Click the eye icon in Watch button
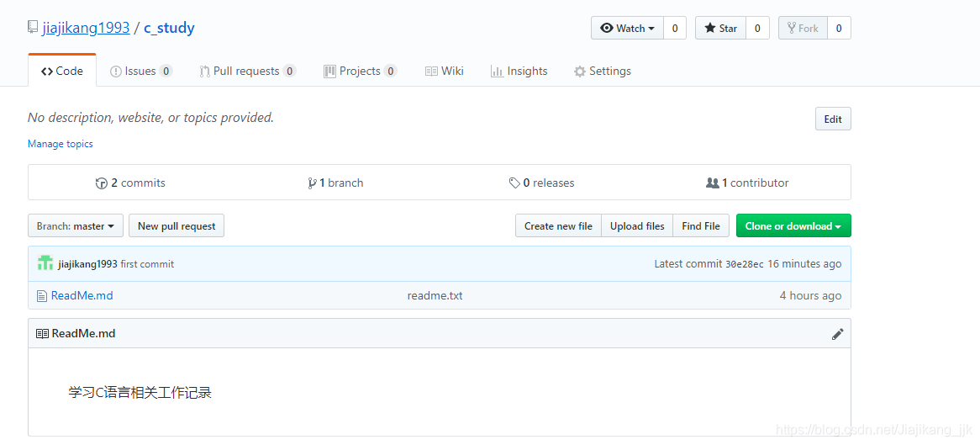The width and height of the screenshot is (980, 445). tap(606, 28)
